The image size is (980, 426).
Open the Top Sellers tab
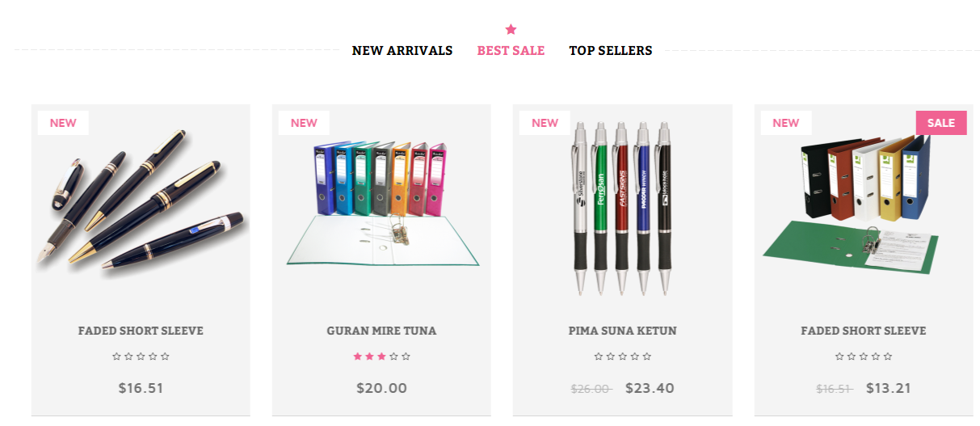click(x=611, y=51)
